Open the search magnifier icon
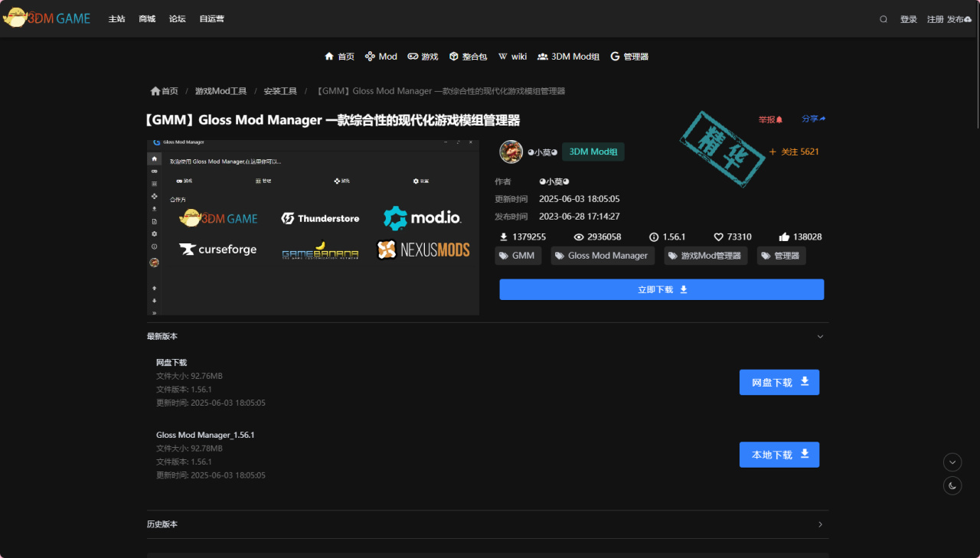This screenshot has height=558, width=980. click(884, 19)
